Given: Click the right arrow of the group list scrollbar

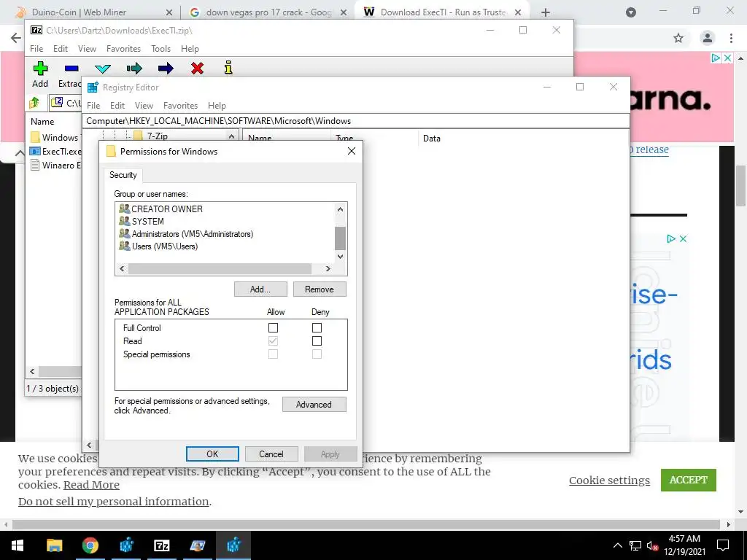Looking at the screenshot, I should click(x=328, y=269).
